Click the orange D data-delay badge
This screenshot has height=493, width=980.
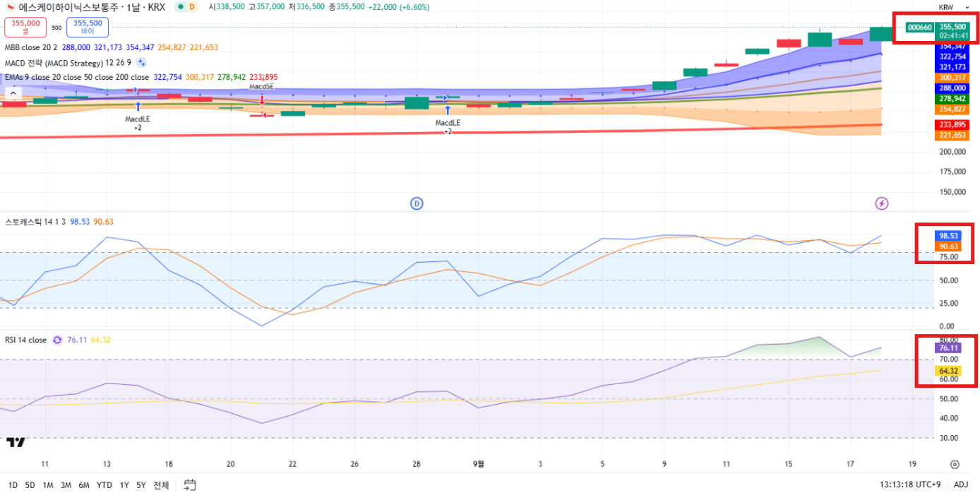(192, 6)
